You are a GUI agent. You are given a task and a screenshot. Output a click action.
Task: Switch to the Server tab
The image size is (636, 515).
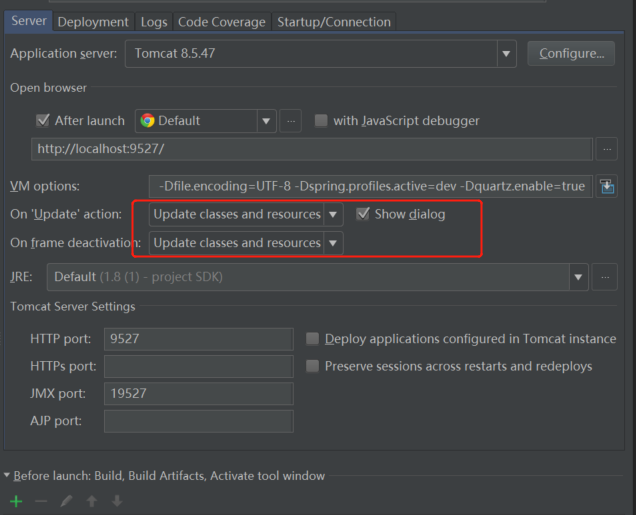(28, 21)
